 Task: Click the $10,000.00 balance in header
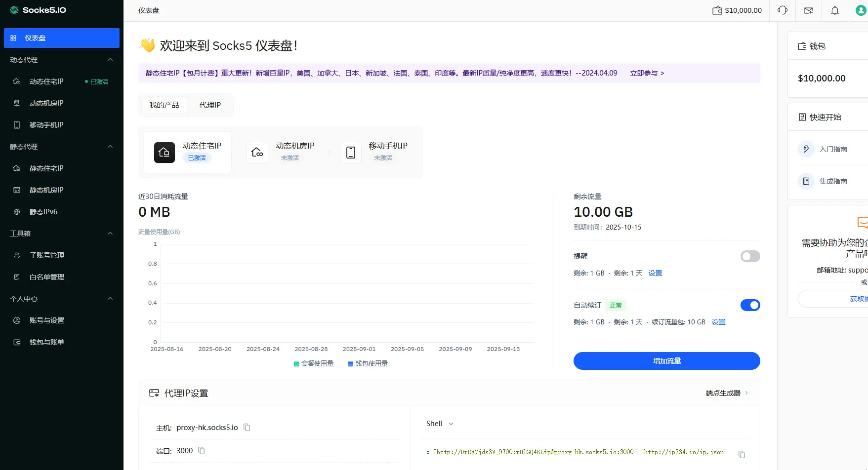744,10
